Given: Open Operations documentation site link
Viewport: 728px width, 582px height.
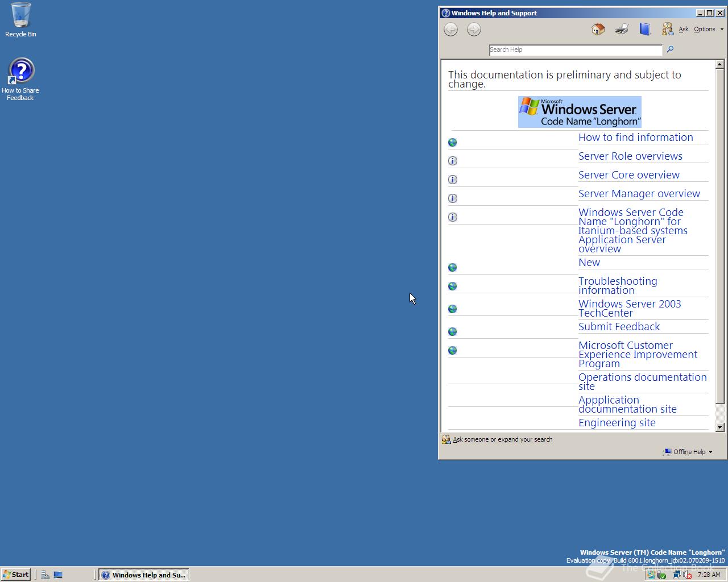Looking at the screenshot, I should [642, 381].
